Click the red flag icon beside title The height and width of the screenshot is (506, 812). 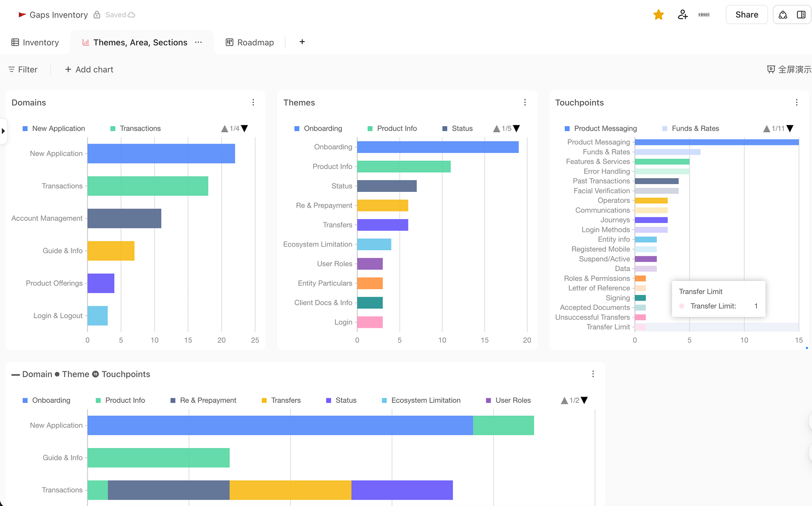tap(22, 15)
